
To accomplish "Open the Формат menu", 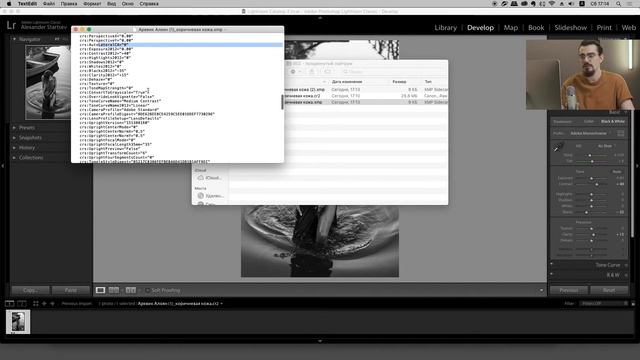I will [92, 4].
